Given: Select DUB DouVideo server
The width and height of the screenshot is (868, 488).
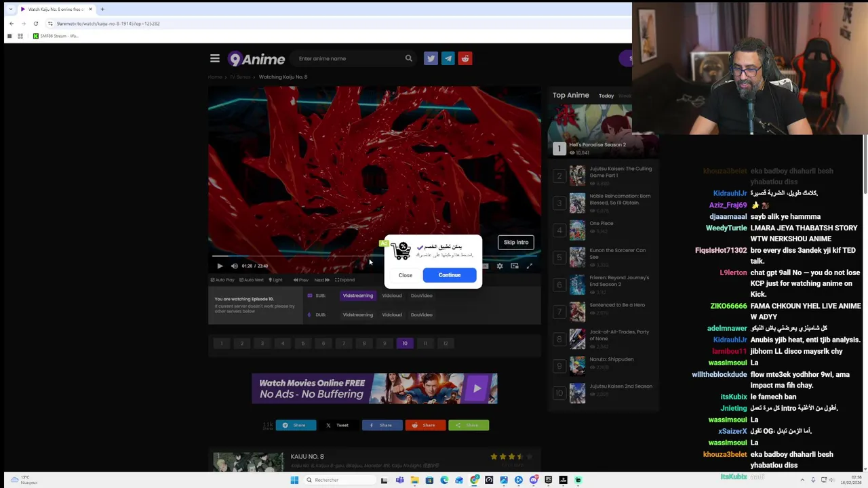Looking at the screenshot, I should pos(421,314).
